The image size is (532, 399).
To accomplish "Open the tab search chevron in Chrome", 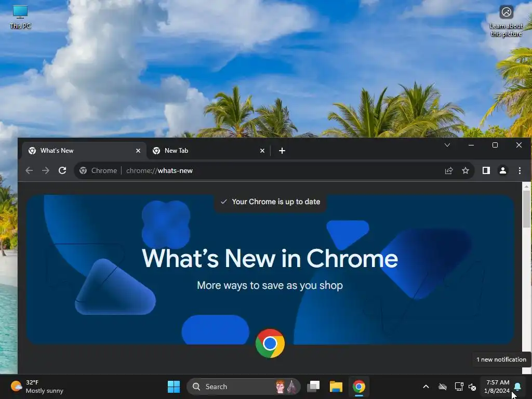I will [447, 145].
